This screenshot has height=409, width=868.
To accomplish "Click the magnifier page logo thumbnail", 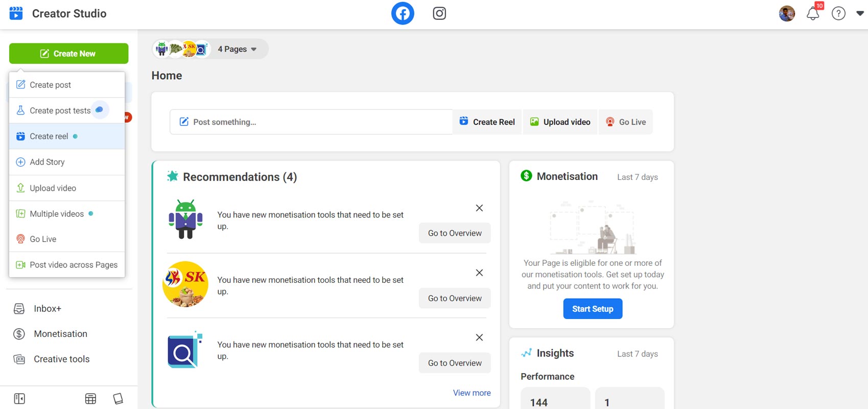I will (x=185, y=349).
